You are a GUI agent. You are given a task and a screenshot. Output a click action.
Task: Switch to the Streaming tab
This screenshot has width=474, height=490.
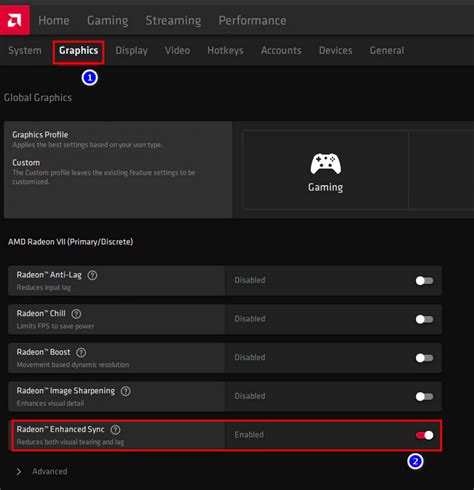tap(173, 21)
